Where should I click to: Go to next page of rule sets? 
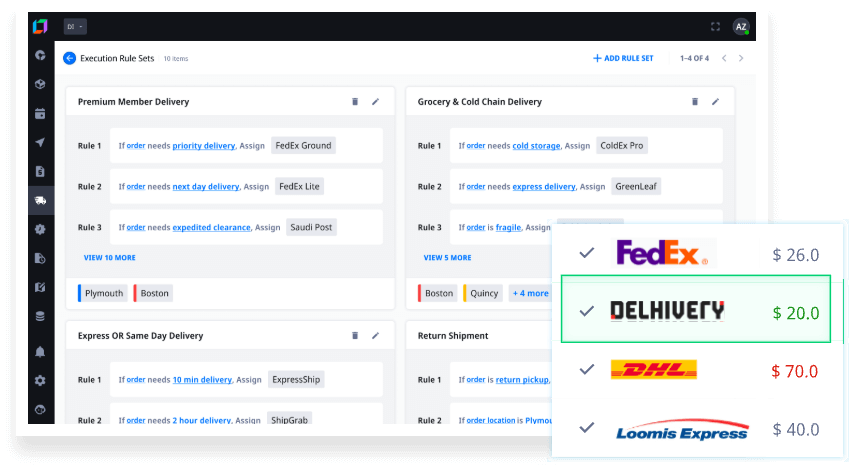(x=741, y=58)
